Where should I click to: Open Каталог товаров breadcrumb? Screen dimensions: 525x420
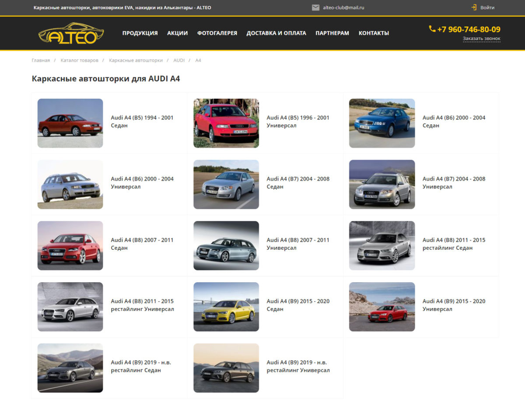click(80, 60)
